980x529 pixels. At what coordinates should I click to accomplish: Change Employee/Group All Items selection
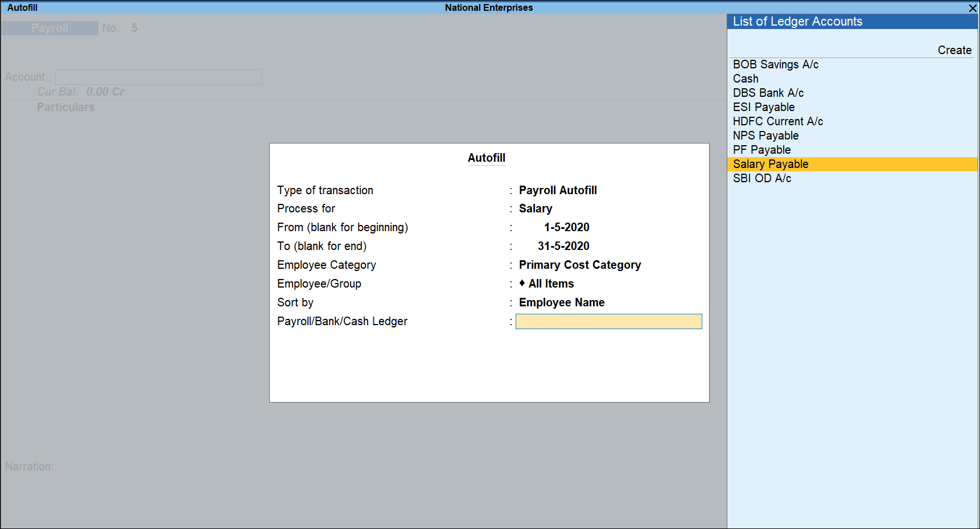click(550, 284)
